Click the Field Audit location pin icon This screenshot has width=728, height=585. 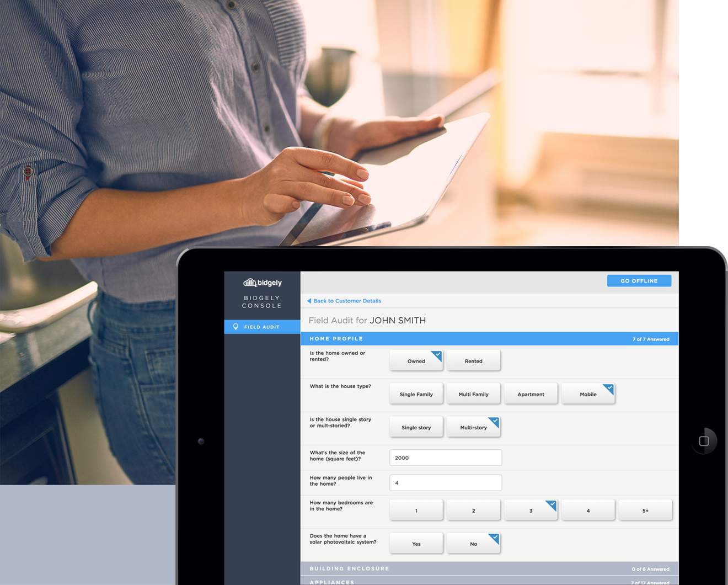[235, 327]
